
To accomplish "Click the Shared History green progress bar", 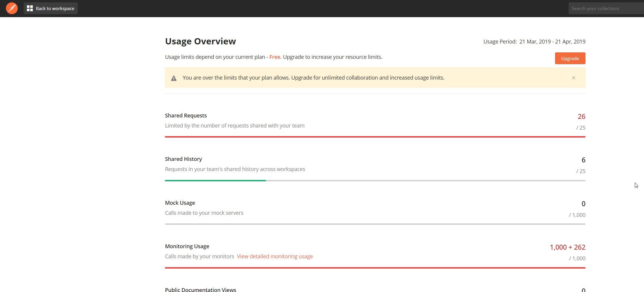I will (x=215, y=180).
